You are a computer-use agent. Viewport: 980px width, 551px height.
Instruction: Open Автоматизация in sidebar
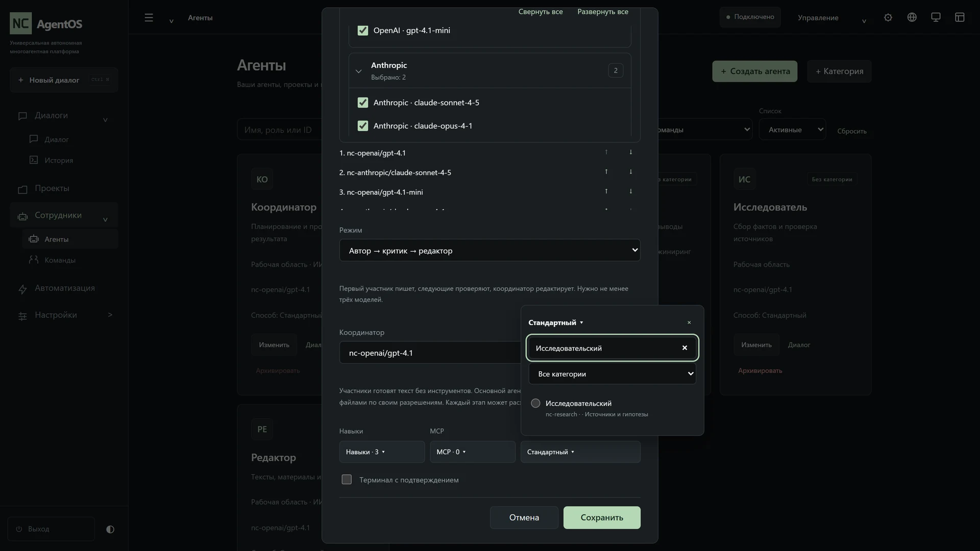click(x=64, y=288)
